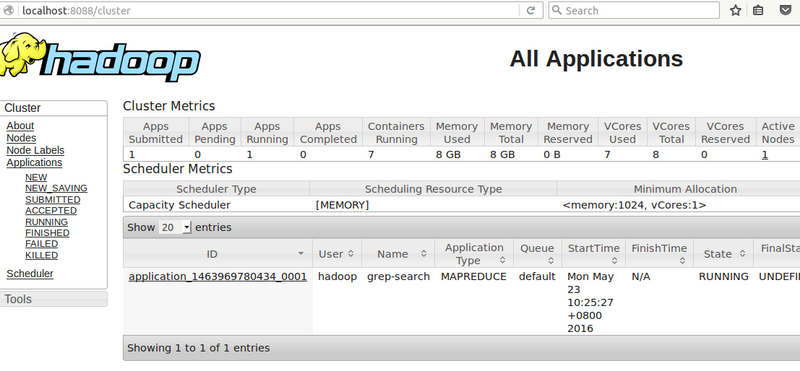
Task: Filter applications by FINISHED state
Action: pyautogui.click(x=47, y=233)
